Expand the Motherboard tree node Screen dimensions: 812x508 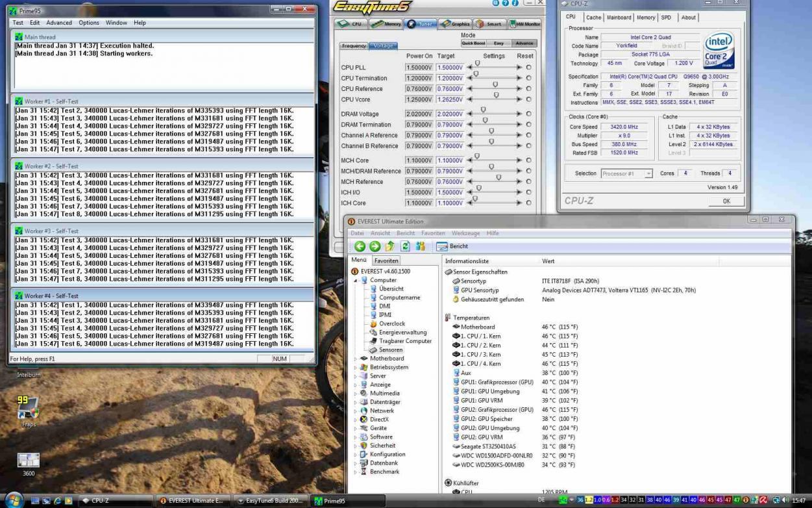(356, 359)
